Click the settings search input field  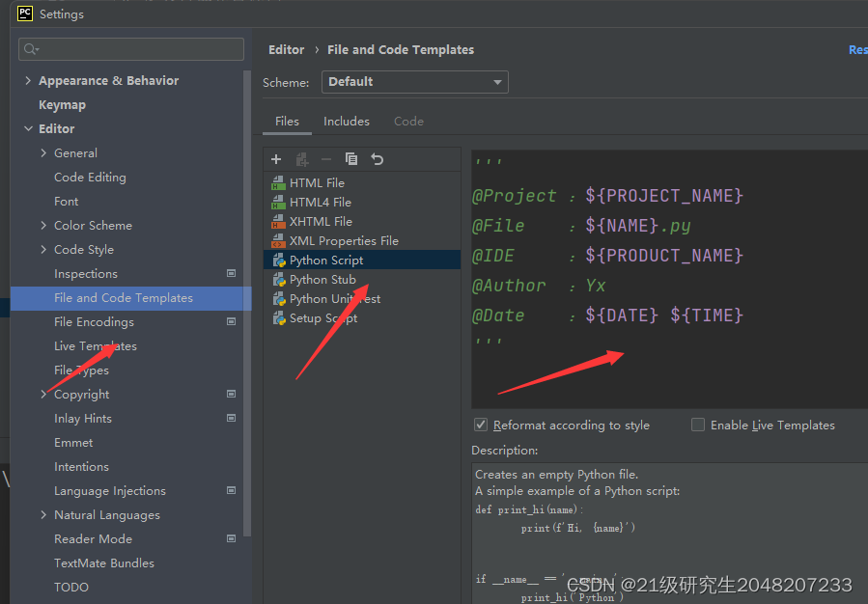click(131, 49)
